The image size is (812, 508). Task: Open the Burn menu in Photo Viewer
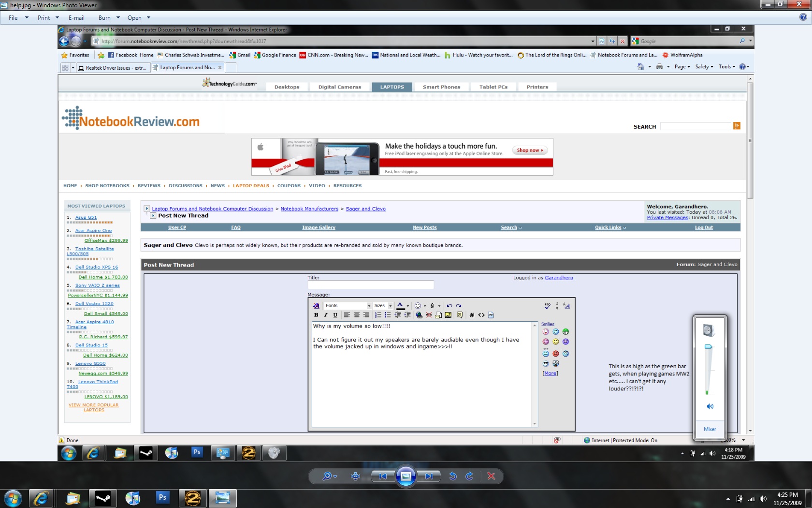point(109,18)
